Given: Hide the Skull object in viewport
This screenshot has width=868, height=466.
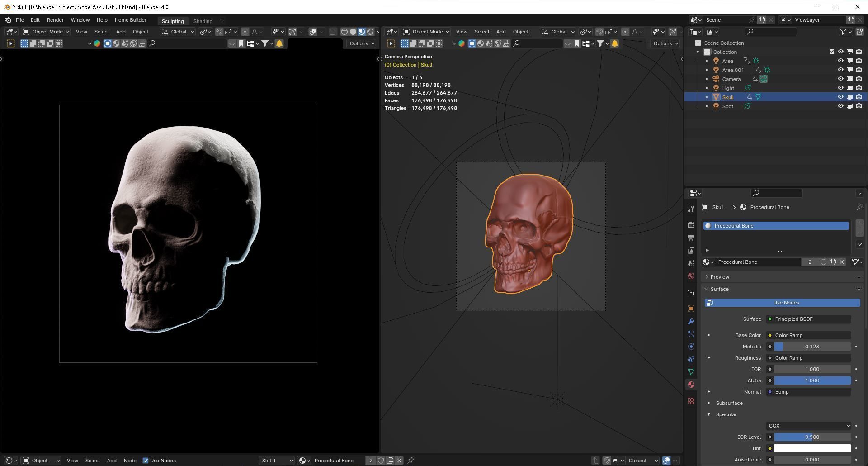Looking at the screenshot, I should (x=840, y=97).
